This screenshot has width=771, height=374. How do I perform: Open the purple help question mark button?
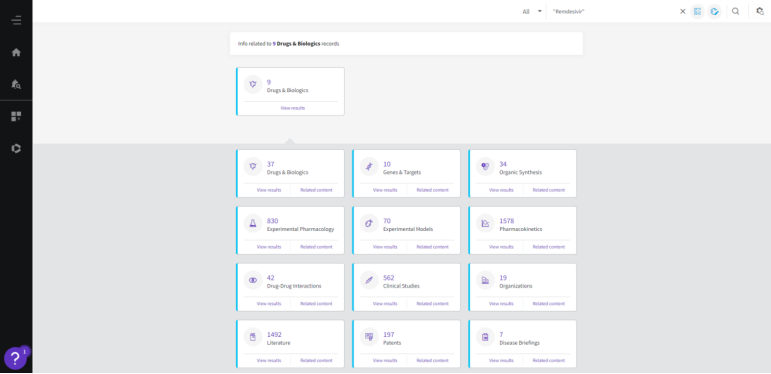coord(15,358)
